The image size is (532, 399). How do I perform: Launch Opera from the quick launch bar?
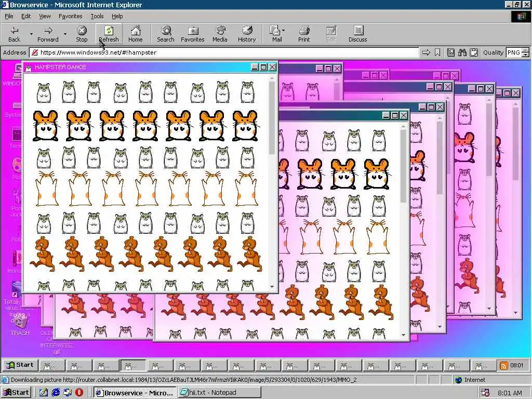pos(79,393)
